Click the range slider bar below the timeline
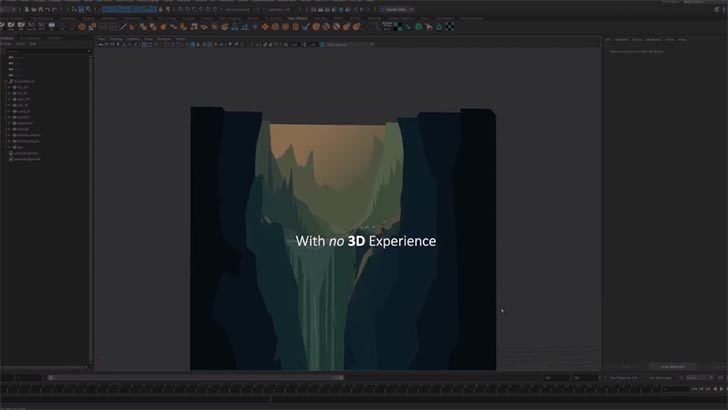 [x=198, y=377]
